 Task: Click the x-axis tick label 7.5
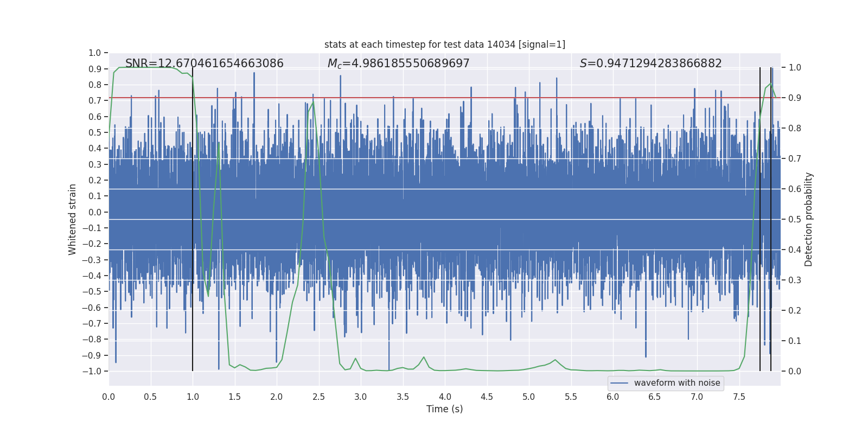[739, 397]
